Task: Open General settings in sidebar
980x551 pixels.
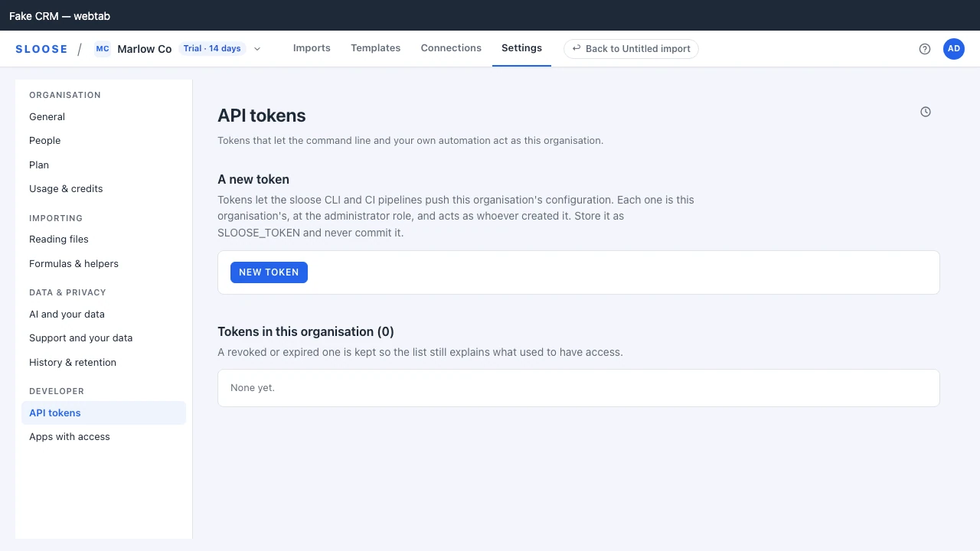Action: pos(103,117)
